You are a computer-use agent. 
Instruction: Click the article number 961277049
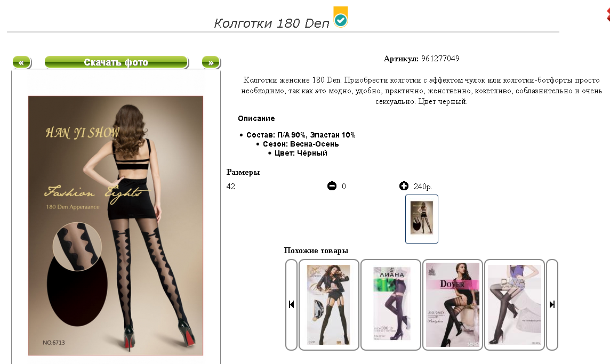tap(440, 58)
